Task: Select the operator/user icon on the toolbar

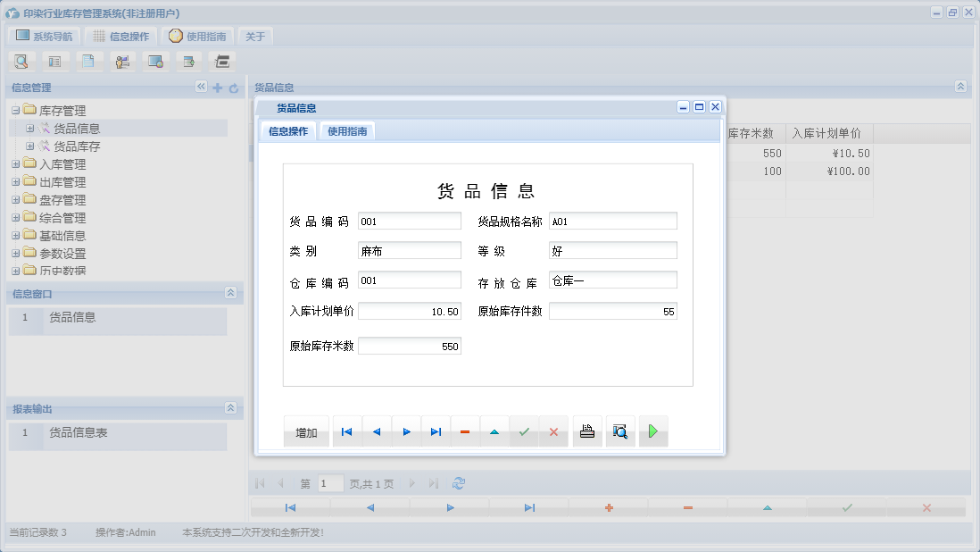Action: (x=123, y=61)
